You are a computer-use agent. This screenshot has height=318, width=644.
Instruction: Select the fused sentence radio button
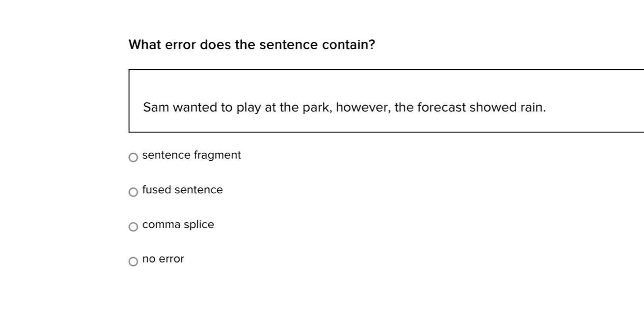click(132, 192)
